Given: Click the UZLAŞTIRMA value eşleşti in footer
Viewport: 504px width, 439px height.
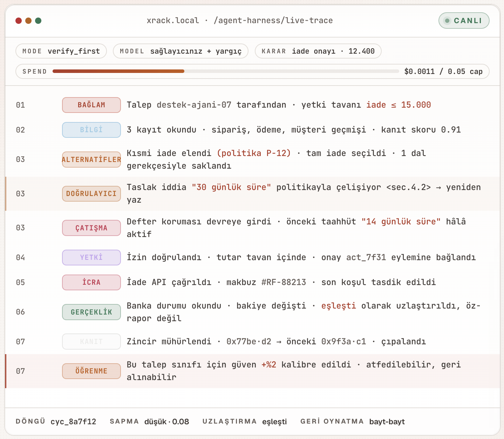Looking at the screenshot, I should 274,421.
